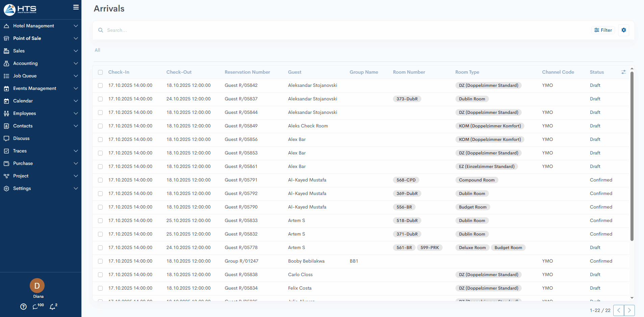Select the checkbox for Group R/01247 row
The width and height of the screenshot is (644, 317).
(x=100, y=261)
